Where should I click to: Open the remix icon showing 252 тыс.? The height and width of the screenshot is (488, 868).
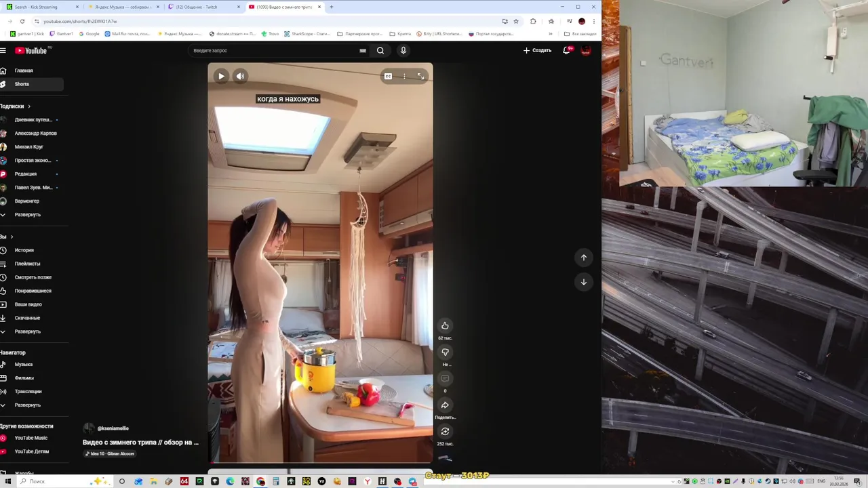445,432
